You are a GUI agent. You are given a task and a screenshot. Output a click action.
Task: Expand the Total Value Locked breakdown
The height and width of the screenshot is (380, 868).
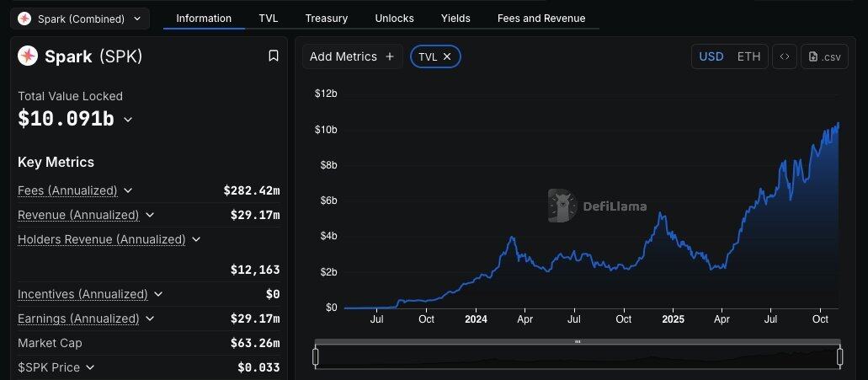click(x=128, y=120)
